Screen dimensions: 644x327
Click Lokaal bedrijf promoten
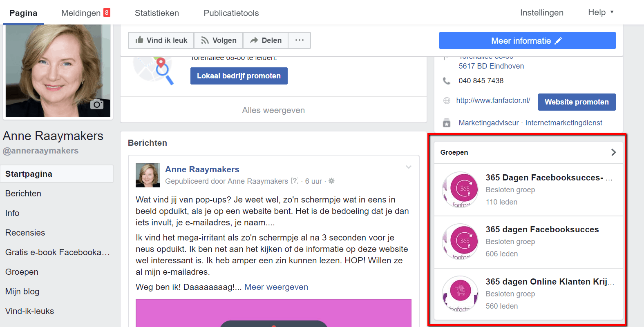click(239, 76)
